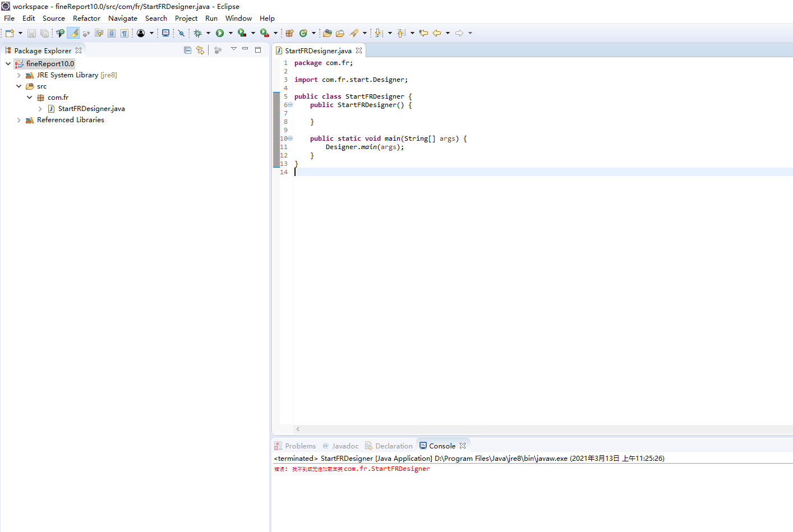Collapse the src folder node
Screen dimensions: 793x532
pyautogui.click(x=19, y=86)
